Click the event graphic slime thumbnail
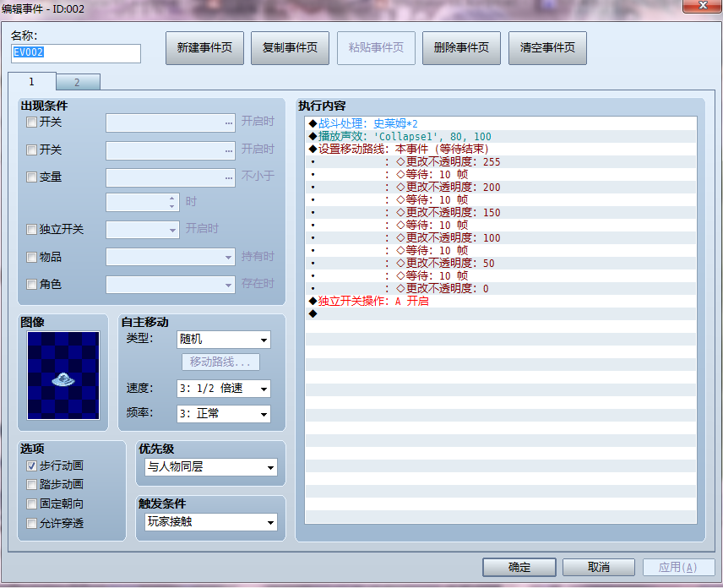The height and width of the screenshot is (588, 723). point(63,375)
